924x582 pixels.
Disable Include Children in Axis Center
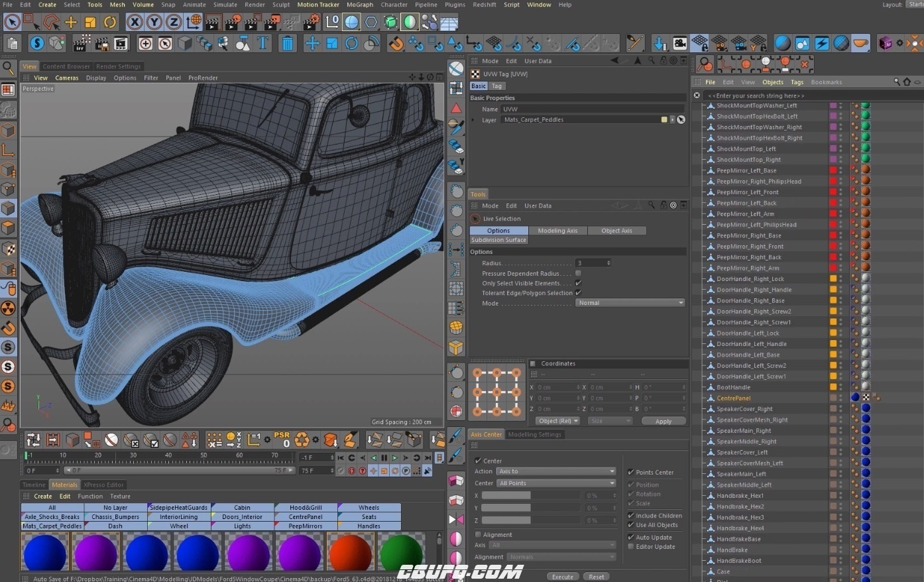pos(630,515)
